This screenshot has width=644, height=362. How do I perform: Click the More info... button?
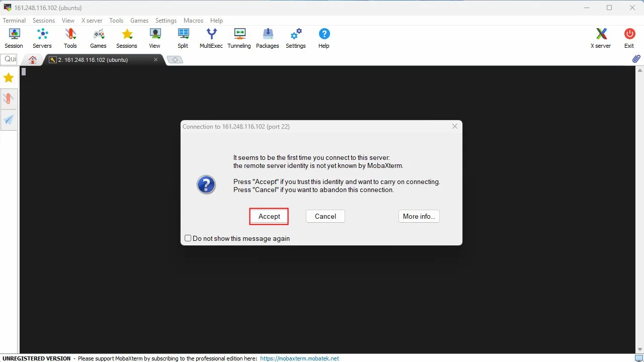(x=419, y=216)
